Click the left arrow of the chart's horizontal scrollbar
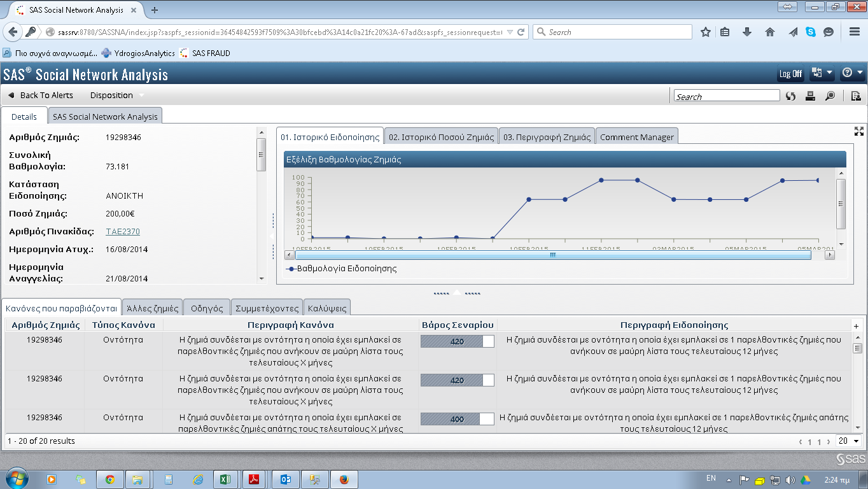868x489 pixels. coord(290,255)
